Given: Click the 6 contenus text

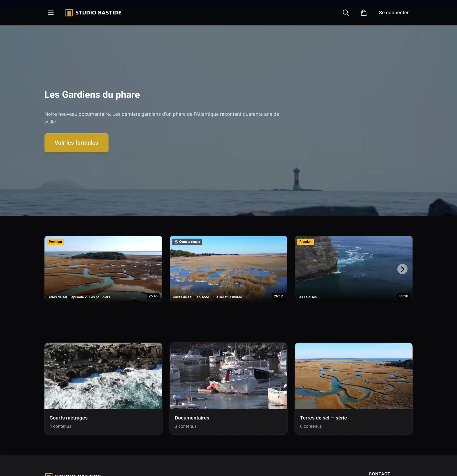Looking at the screenshot, I should pyautogui.click(x=311, y=426).
